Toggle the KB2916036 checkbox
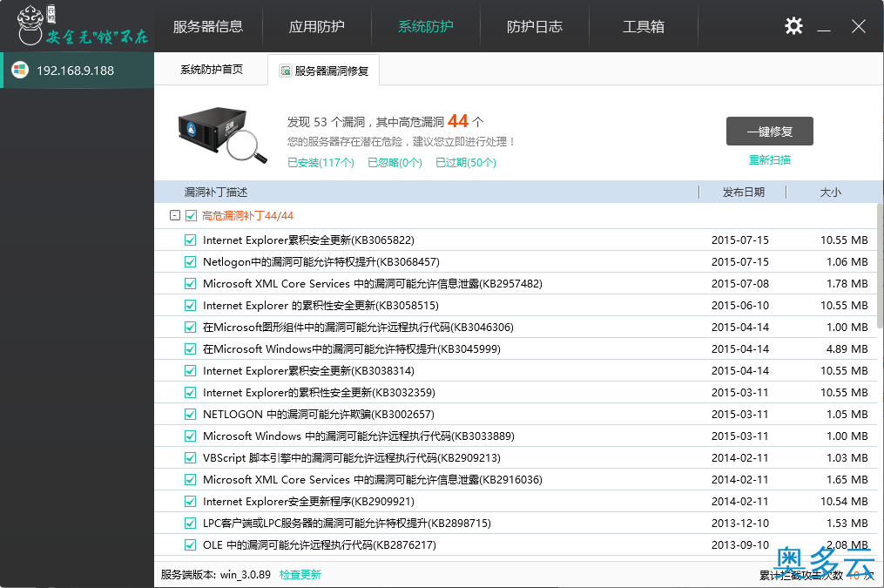 click(191, 480)
